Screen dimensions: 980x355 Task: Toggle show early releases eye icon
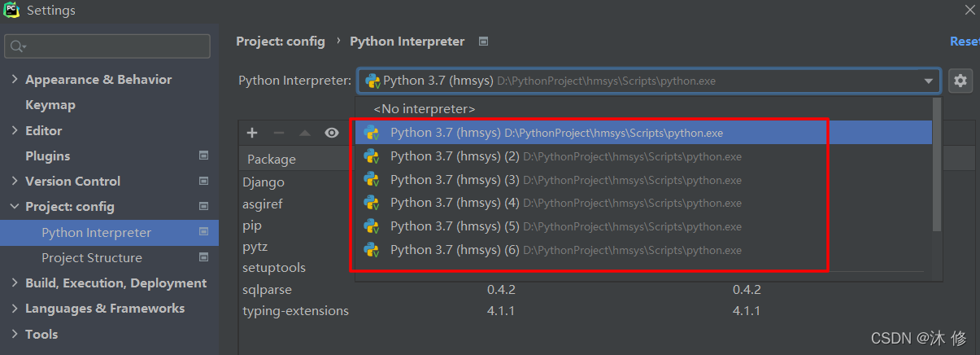click(x=332, y=133)
